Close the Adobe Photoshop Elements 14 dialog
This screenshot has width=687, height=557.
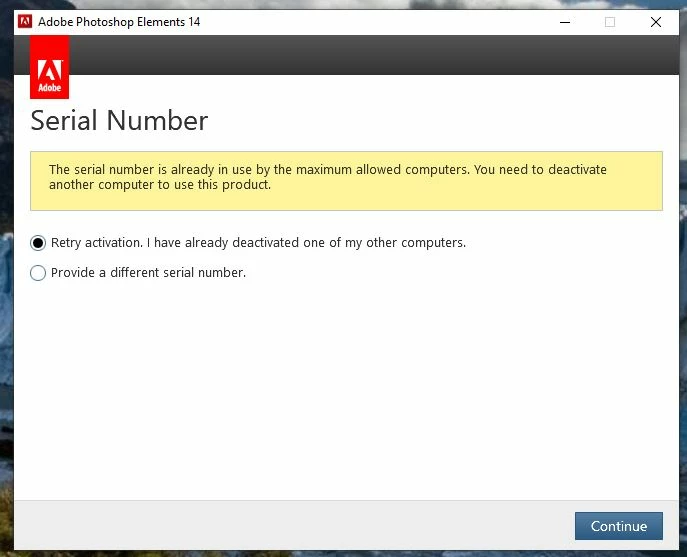click(656, 22)
